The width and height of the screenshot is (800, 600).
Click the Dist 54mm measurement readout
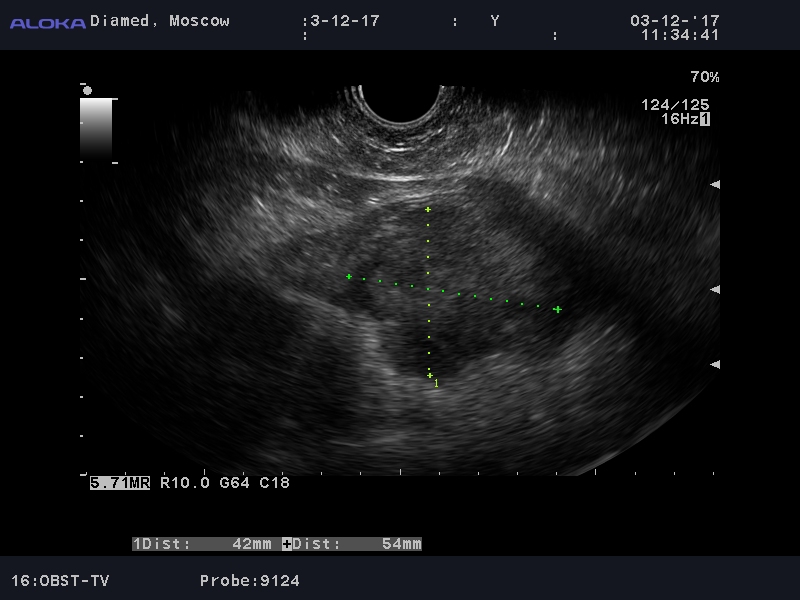[x=357, y=544]
